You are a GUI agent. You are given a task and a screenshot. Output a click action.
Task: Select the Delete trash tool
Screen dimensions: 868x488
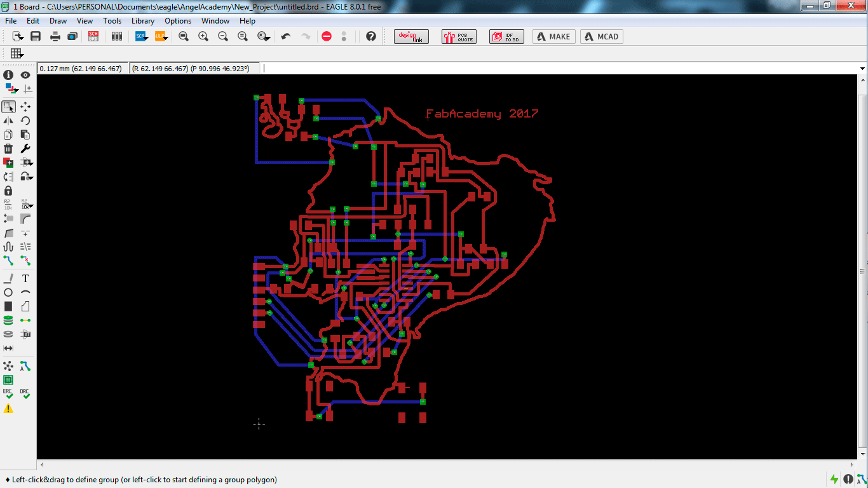pos(8,149)
